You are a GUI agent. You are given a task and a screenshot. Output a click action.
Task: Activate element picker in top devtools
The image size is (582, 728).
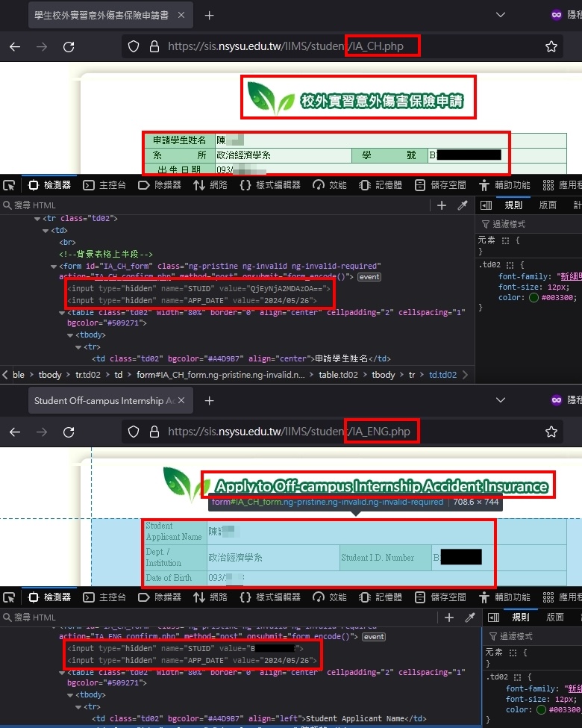pos(9,185)
